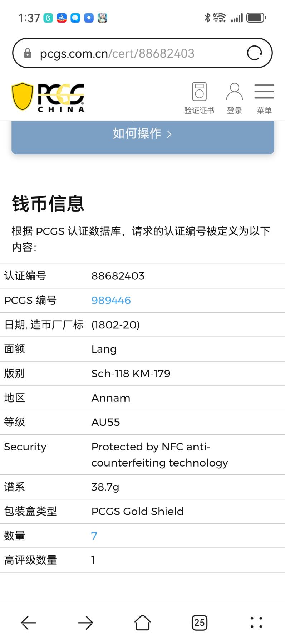The width and height of the screenshot is (285, 644).
Task: Open the 验证证书 verify certificate icon
Action: pyautogui.click(x=199, y=98)
